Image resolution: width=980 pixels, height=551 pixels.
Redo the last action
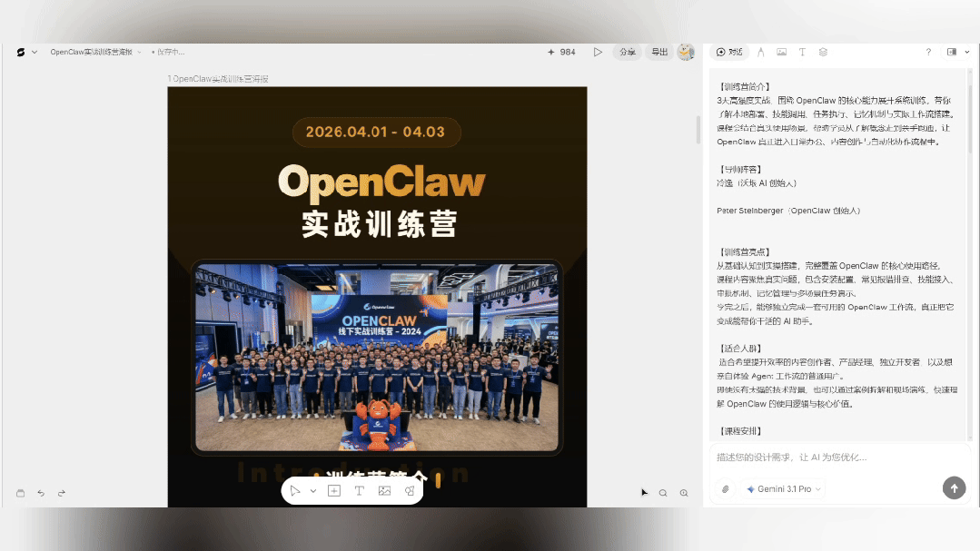pyautogui.click(x=62, y=493)
